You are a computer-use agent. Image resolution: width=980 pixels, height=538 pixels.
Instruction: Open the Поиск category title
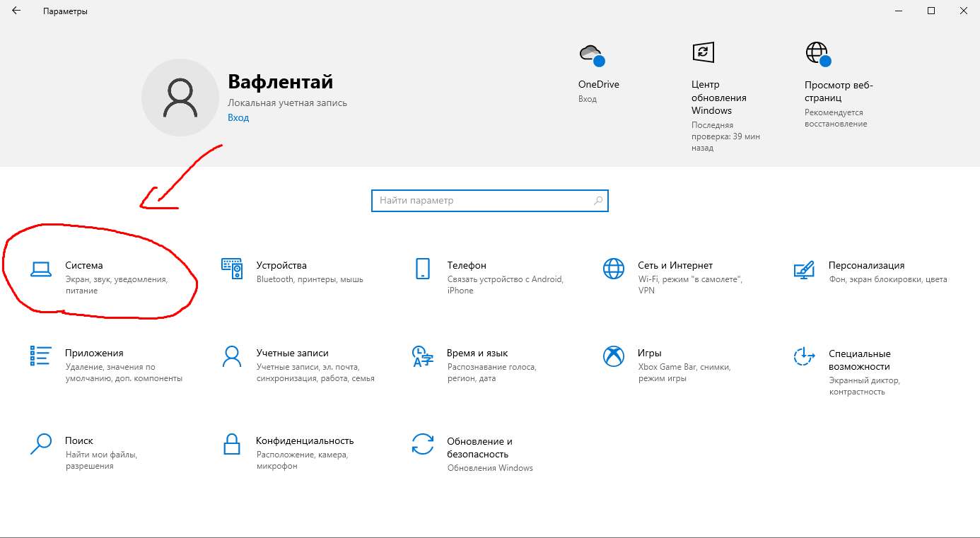pos(79,440)
